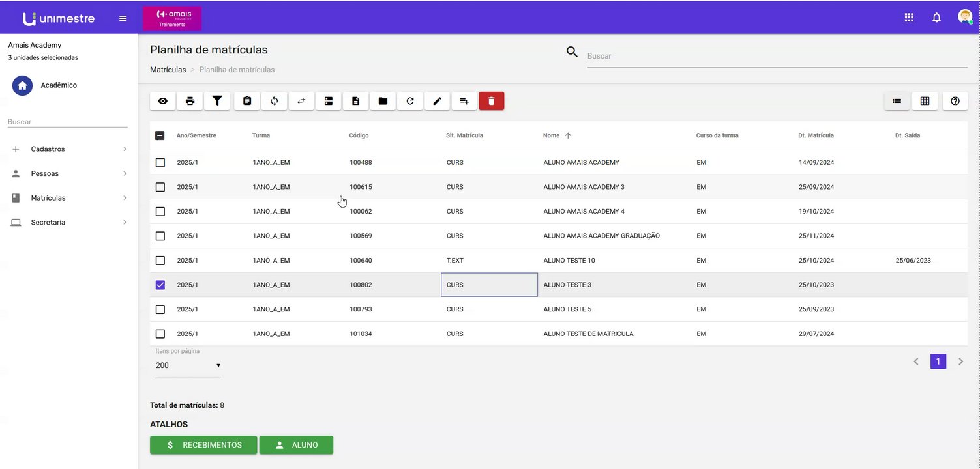Screen dimensions: 980x469
Task: Check the row for ALUNO AMAIS ACADEMY 3
Action: 160,187
